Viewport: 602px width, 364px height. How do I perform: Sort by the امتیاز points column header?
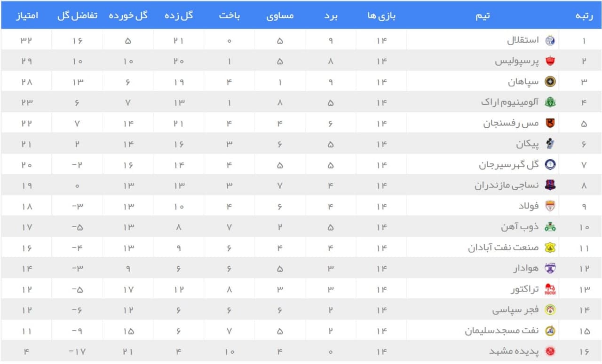(27, 15)
